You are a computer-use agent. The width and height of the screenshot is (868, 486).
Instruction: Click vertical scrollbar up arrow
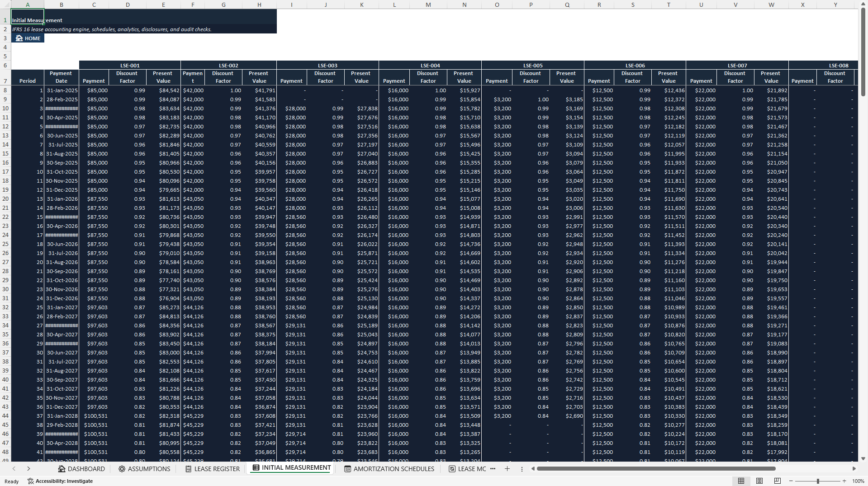point(863,4)
